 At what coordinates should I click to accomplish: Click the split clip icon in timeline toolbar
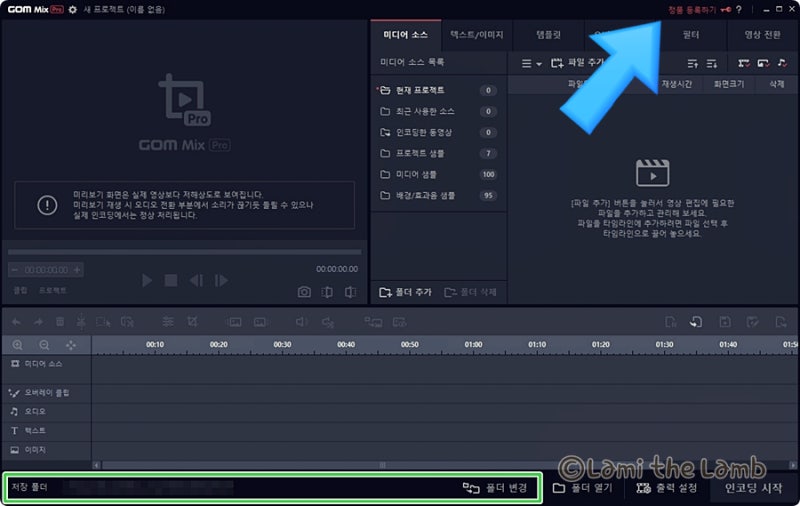tap(81, 322)
